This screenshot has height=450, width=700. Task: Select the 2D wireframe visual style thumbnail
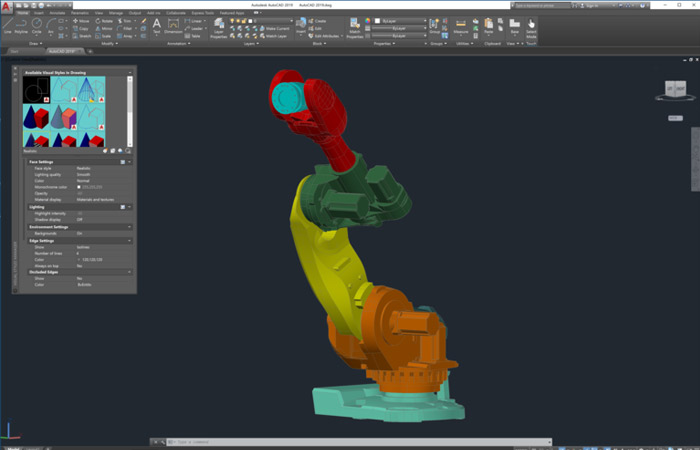pyautogui.click(x=37, y=91)
